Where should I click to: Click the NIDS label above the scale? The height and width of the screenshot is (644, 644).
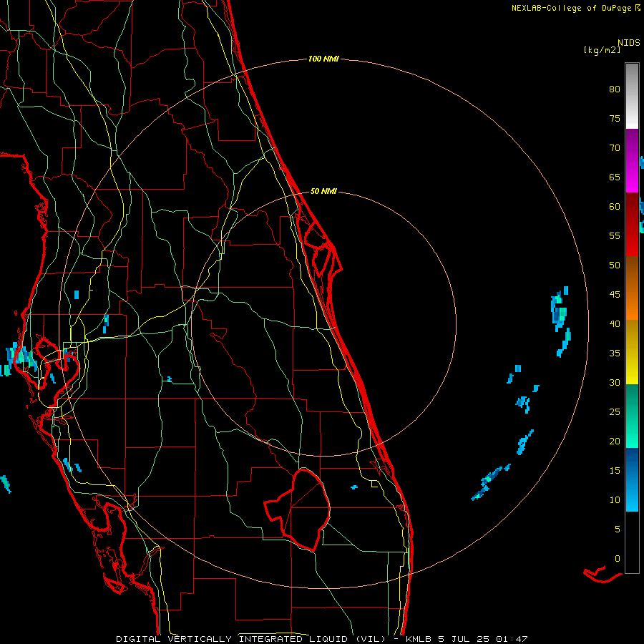point(628,43)
